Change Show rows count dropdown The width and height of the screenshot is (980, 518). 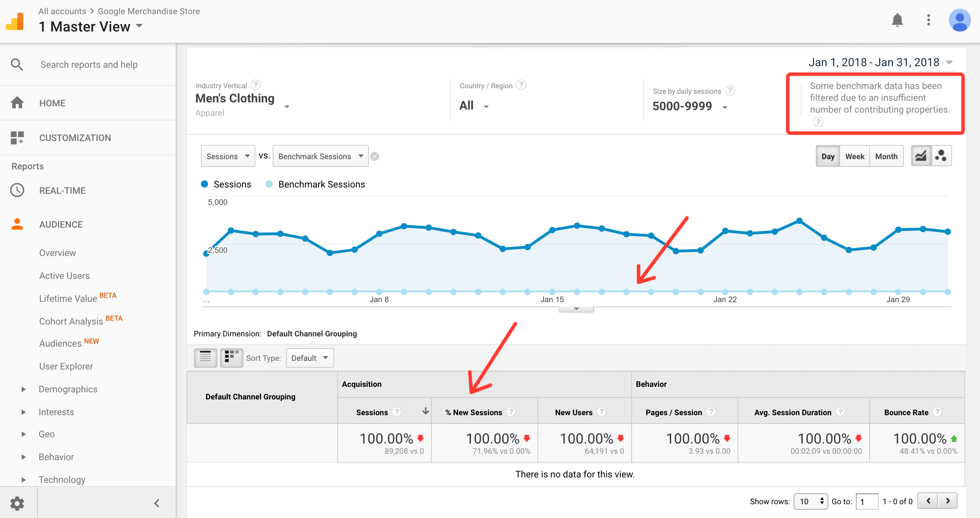coord(810,501)
